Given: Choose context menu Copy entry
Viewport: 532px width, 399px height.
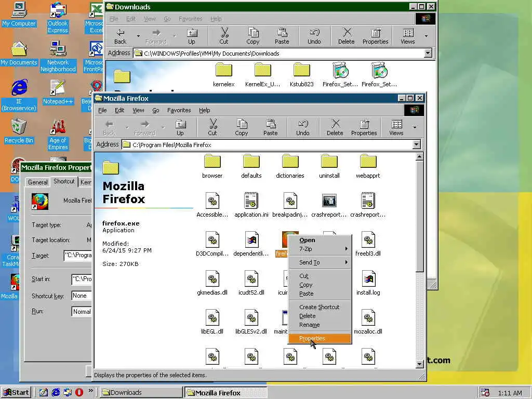Looking at the screenshot, I should (x=320, y=285).
